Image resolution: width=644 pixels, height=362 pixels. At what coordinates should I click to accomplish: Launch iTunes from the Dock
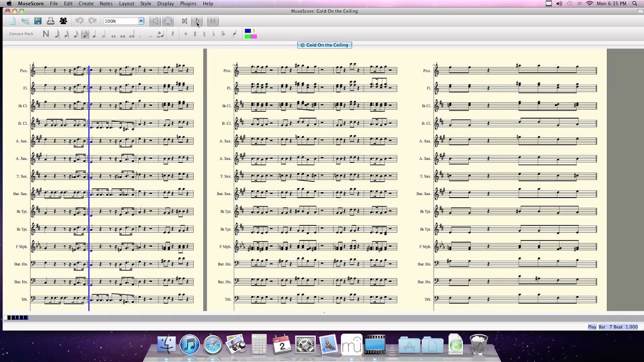pyautogui.click(x=190, y=345)
